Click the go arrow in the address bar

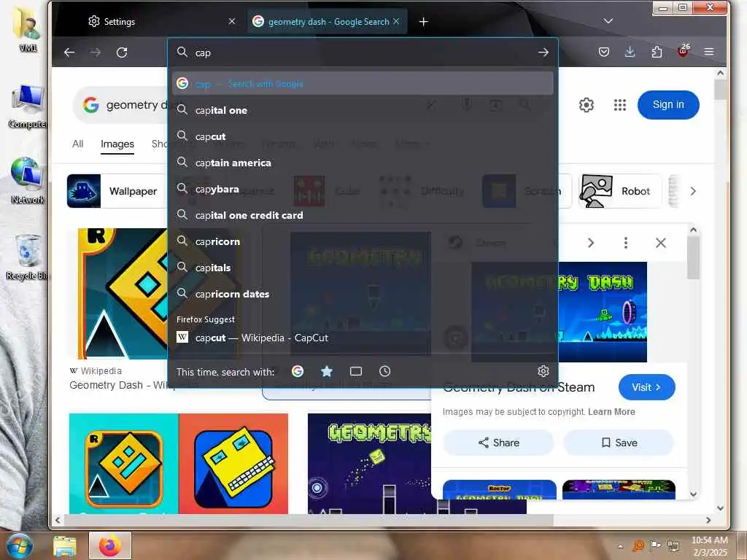(543, 52)
